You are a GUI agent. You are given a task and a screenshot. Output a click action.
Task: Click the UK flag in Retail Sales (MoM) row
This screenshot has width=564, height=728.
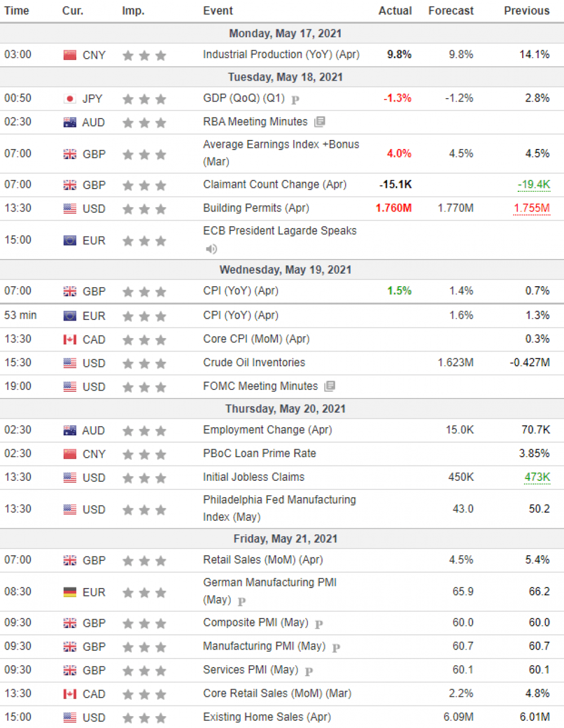coord(70,560)
